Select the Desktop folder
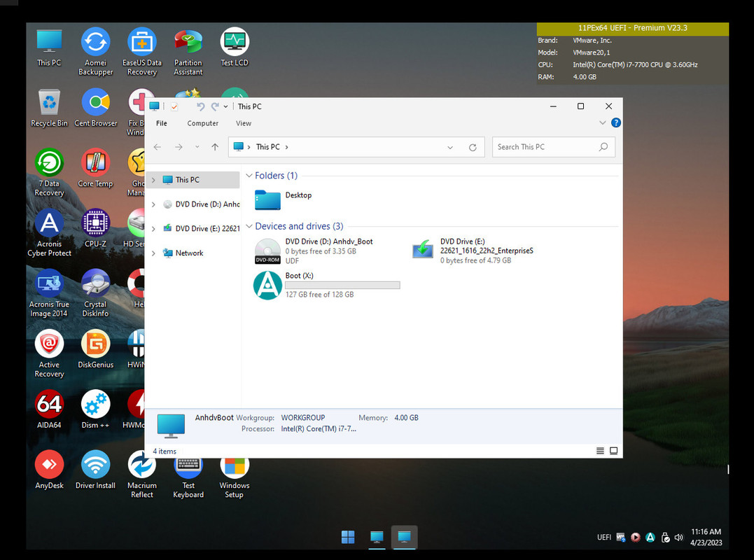The height and width of the screenshot is (560, 754). 284,199
